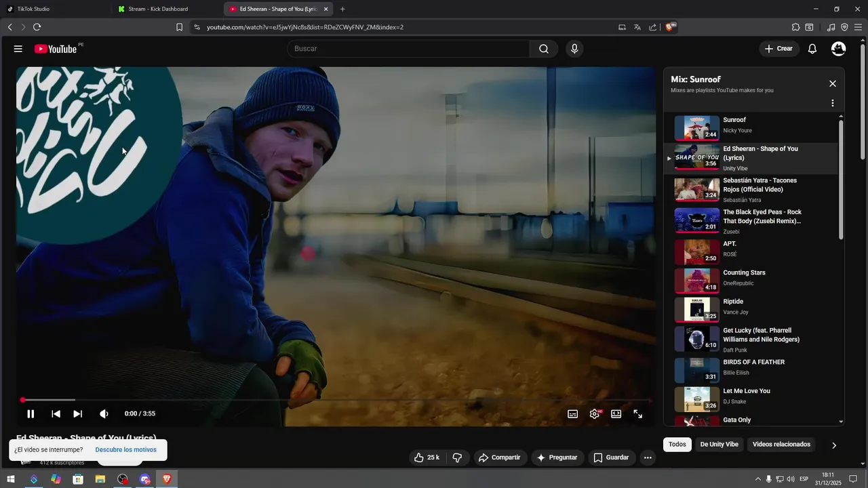Go to YouTube home via logo
The width and height of the screenshot is (868, 488).
[56, 49]
